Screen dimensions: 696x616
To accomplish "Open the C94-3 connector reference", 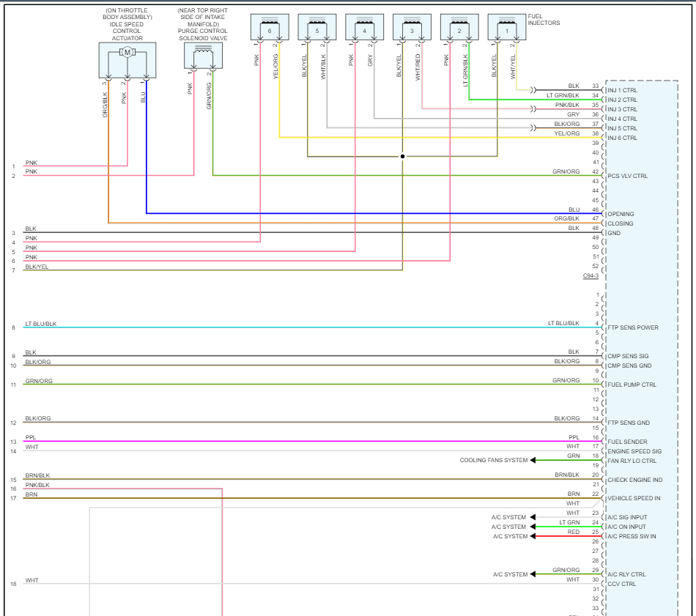I will pos(591,275).
